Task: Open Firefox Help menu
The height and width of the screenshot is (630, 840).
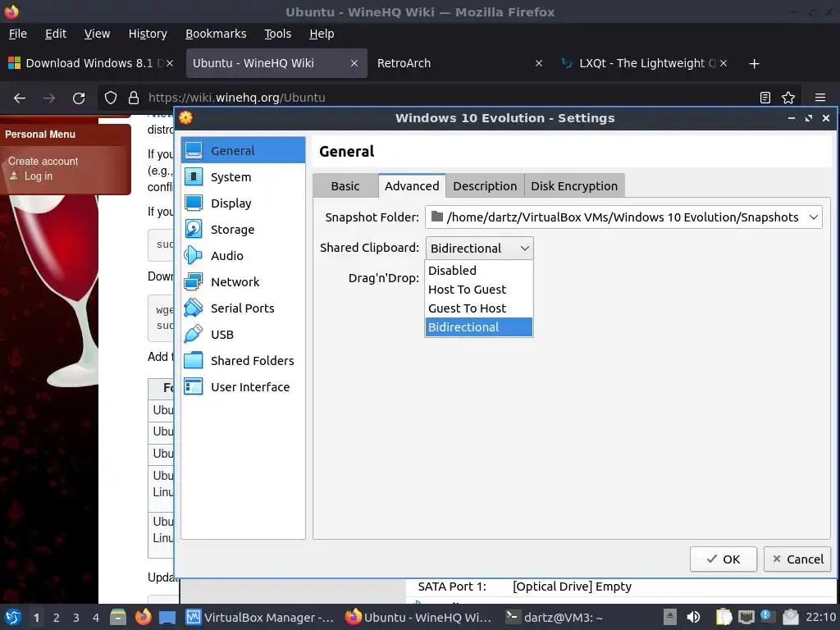Action: (x=322, y=34)
